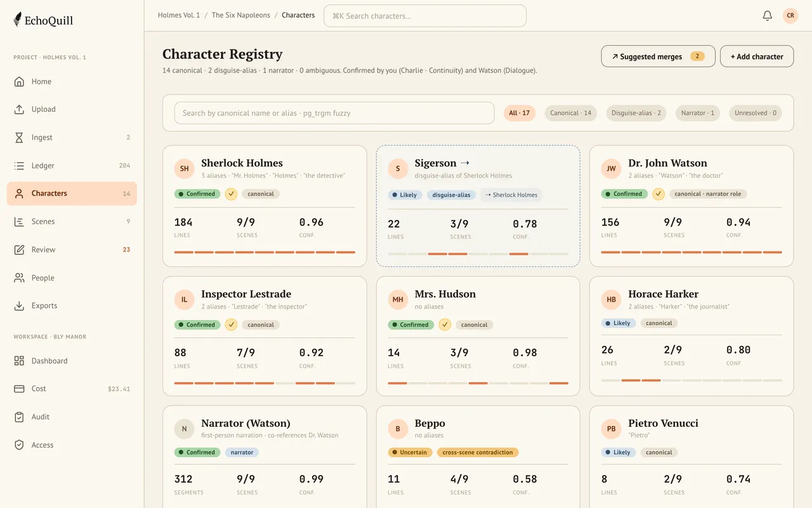Open the CR user avatar menu
The width and height of the screenshot is (812, 508).
coord(790,16)
